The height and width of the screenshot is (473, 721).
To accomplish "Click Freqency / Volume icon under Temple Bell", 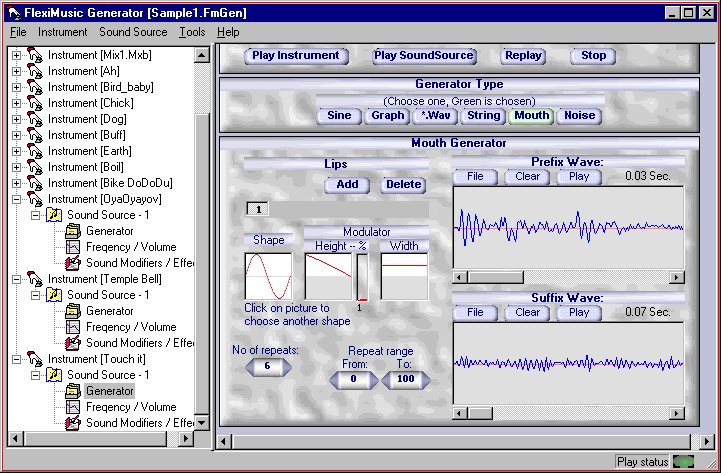I will pos(73,327).
